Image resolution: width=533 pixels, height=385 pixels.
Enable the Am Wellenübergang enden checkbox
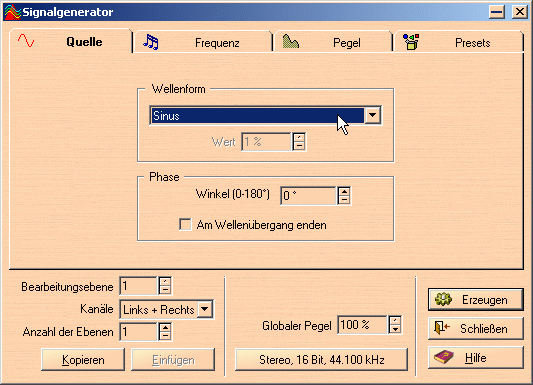click(x=185, y=225)
